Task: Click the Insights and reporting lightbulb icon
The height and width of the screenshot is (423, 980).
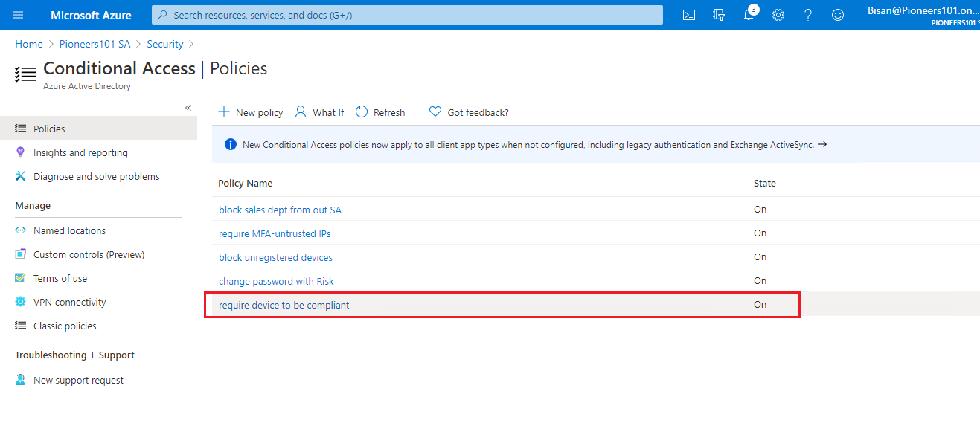Action: coord(21,152)
